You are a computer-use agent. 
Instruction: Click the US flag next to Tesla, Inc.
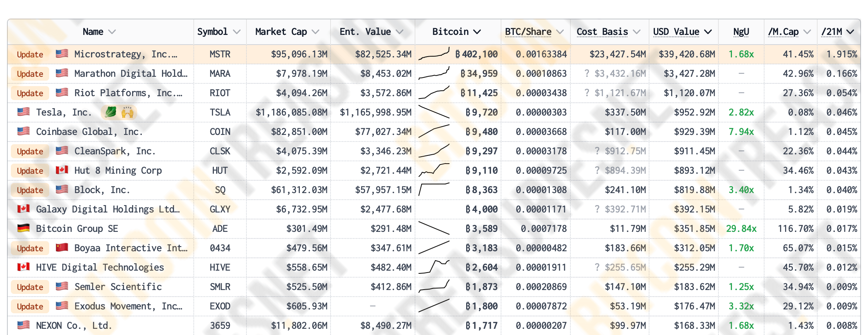24,112
